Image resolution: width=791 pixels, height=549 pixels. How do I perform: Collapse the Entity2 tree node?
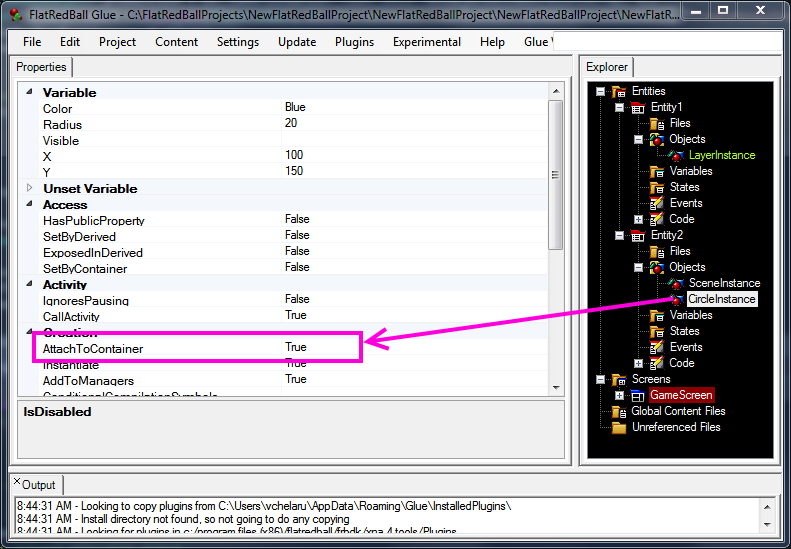coord(620,235)
